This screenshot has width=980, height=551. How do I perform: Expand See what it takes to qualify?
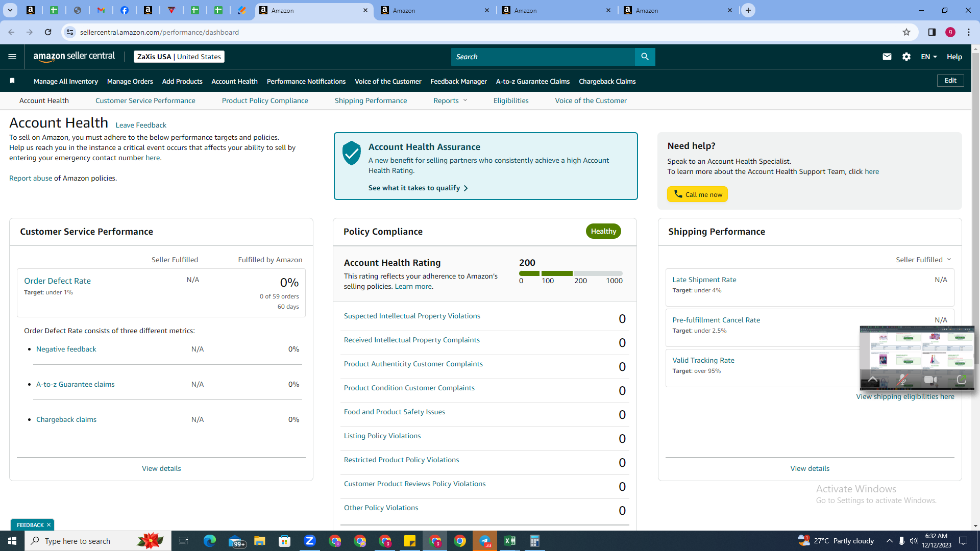(418, 188)
